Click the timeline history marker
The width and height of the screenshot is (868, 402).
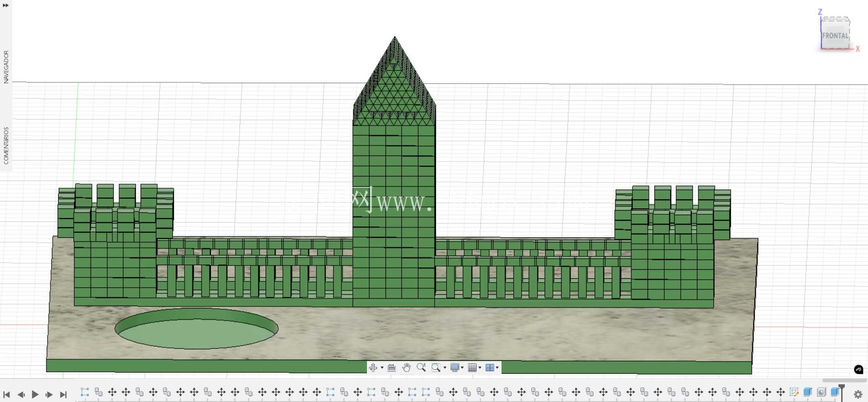tap(842, 392)
